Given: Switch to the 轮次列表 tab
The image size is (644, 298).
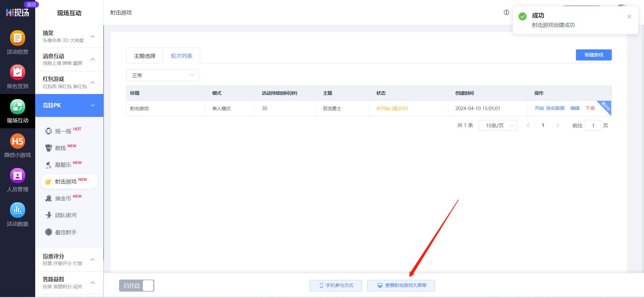Looking at the screenshot, I should (x=181, y=56).
